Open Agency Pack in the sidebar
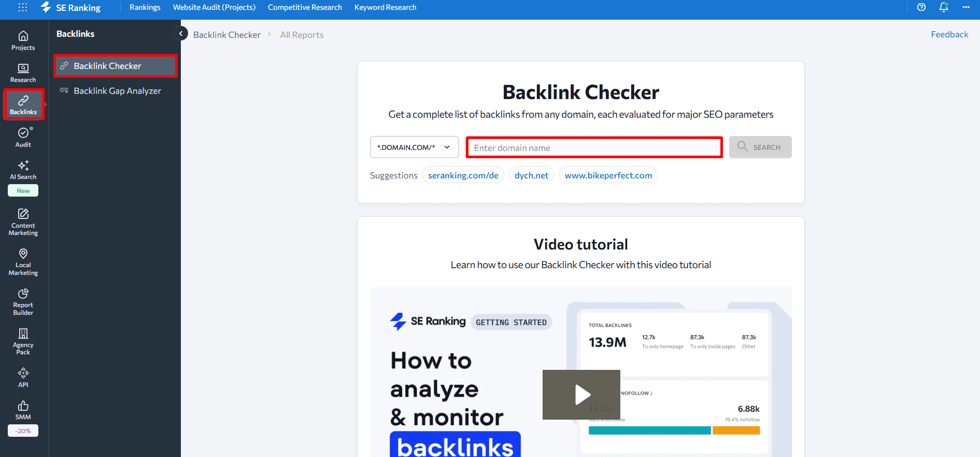The width and height of the screenshot is (980, 457). point(23,341)
